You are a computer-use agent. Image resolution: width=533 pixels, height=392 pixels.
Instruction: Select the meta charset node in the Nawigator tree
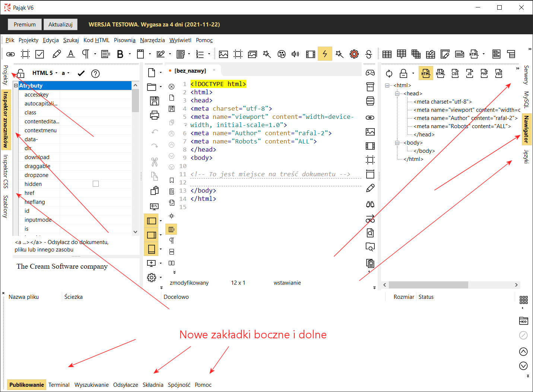pos(442,102)
